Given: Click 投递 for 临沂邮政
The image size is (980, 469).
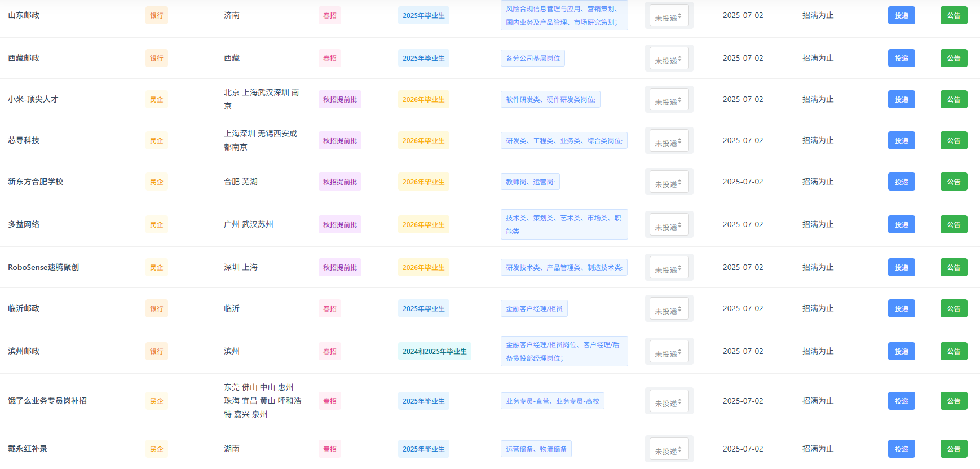Looking at the screenshot, I should [901, 308].
